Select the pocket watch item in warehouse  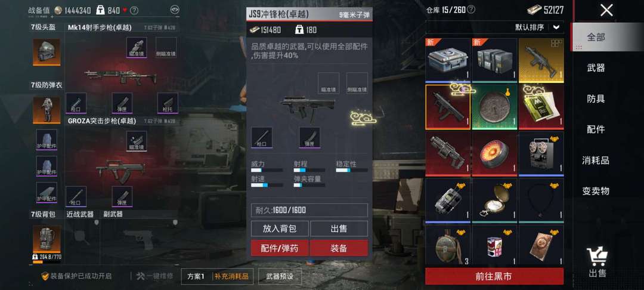click(494, 200)
